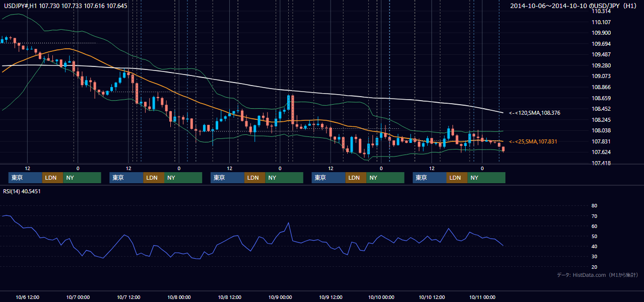Click RSI scale value 20

point(594,267)
